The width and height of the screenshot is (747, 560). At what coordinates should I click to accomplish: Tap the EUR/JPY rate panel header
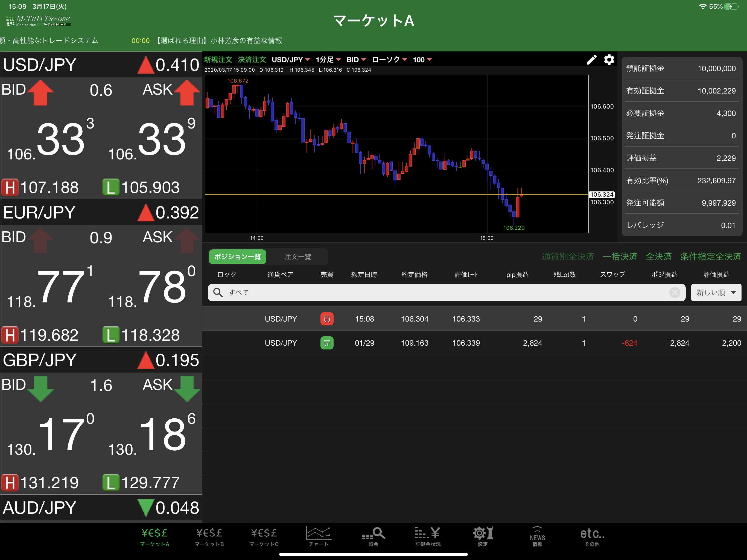(x=101, y=212)
